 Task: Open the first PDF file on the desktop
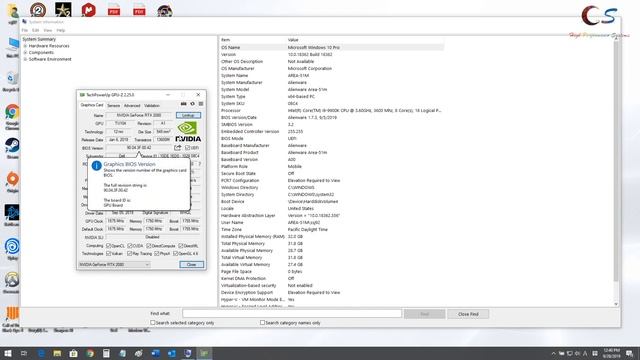pos(114,10)
